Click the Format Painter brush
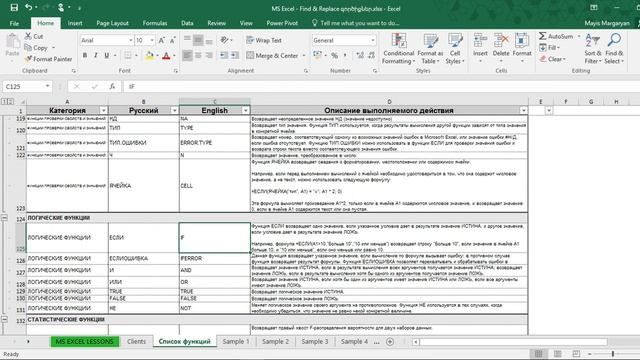This screenshot has width=640, height=360. click(x=29, y=59)
